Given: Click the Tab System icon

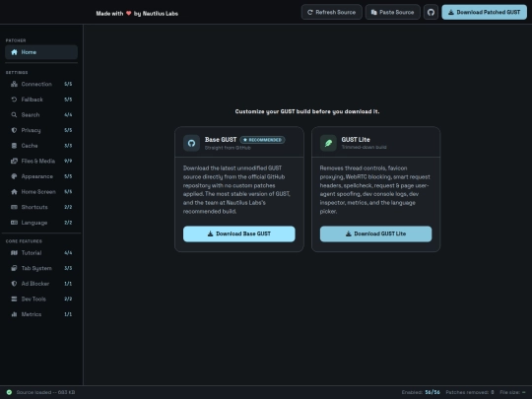Looking at the screenshot, I should coord(14,268).
